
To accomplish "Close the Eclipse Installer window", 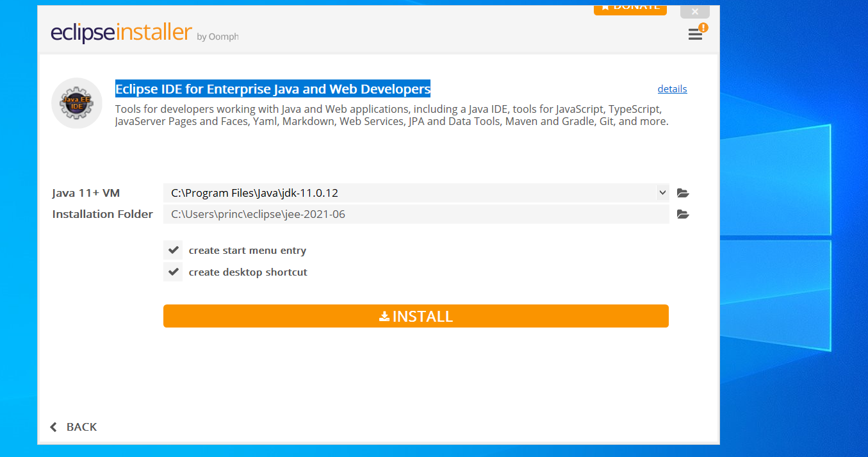I will (x=695, y=12).
